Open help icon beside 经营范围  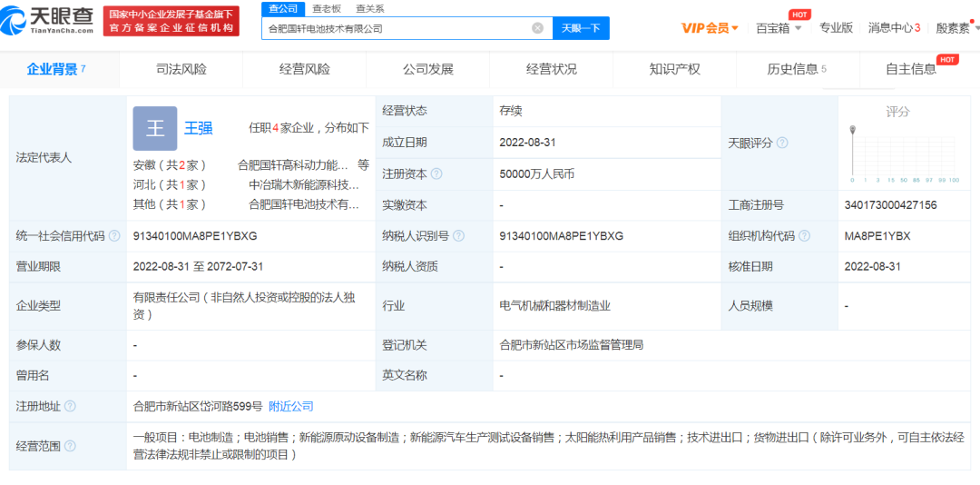(70, 446)
